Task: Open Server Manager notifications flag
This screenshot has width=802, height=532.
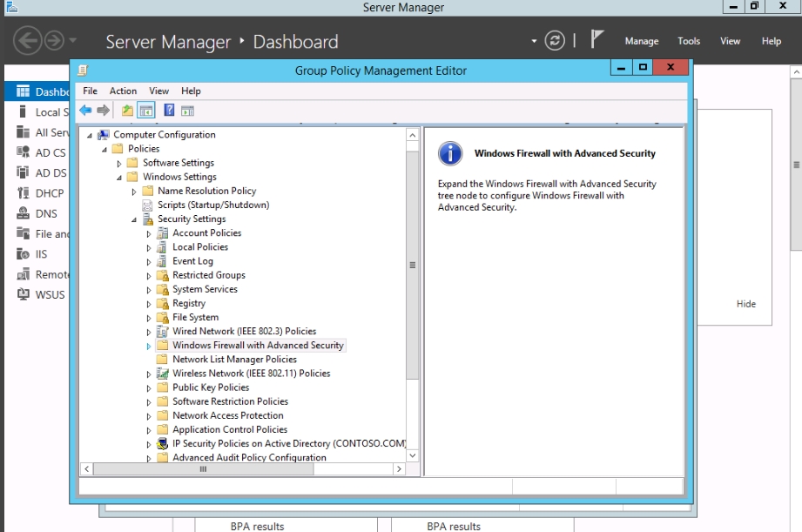Action: click(596, 39)
